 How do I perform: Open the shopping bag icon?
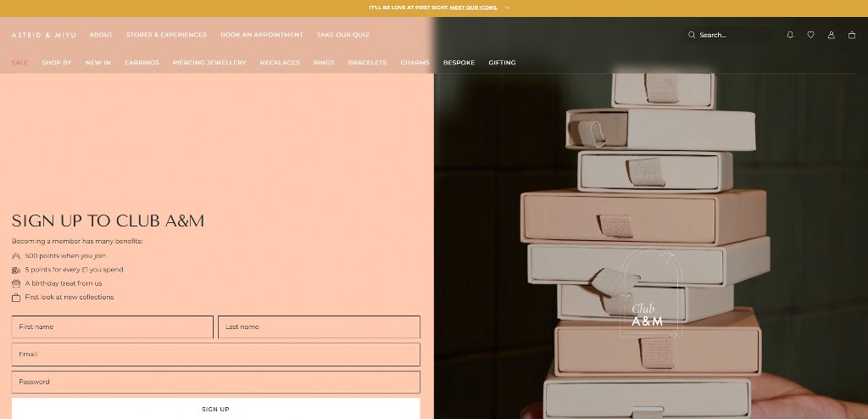(852, 35)
